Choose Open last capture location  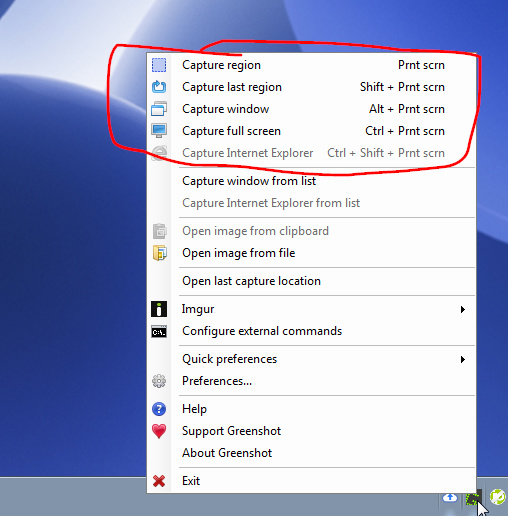click(x=311, y=281)
